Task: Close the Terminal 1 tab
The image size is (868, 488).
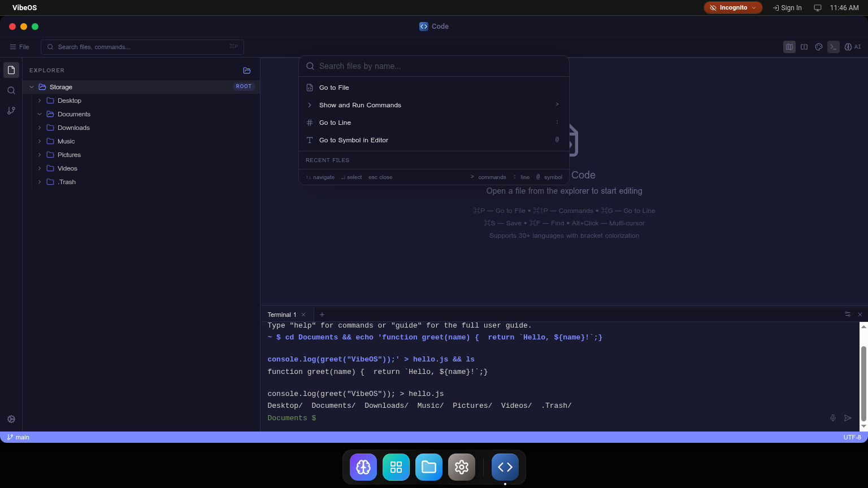Action: pyautogui.click(x=303, y=315)
